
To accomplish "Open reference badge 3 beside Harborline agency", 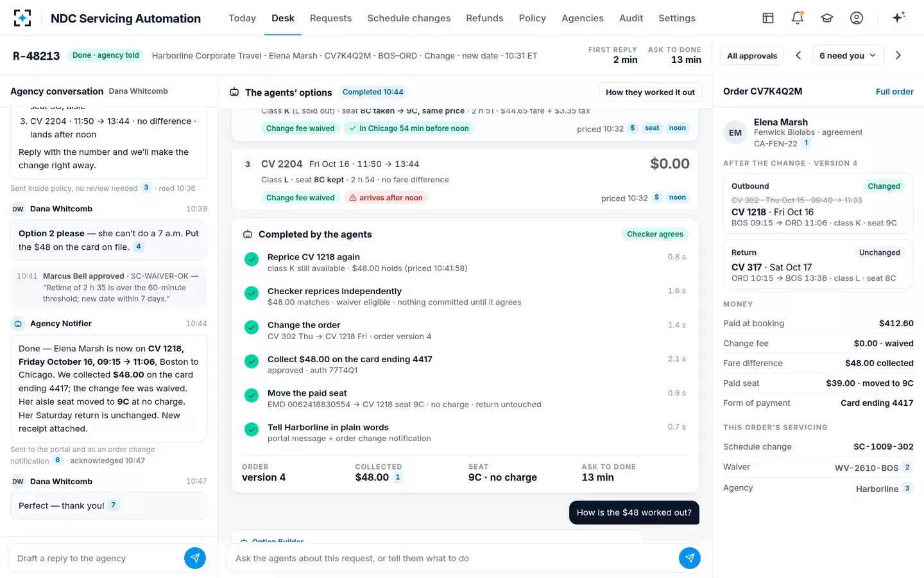I will (x=907, y=488).
